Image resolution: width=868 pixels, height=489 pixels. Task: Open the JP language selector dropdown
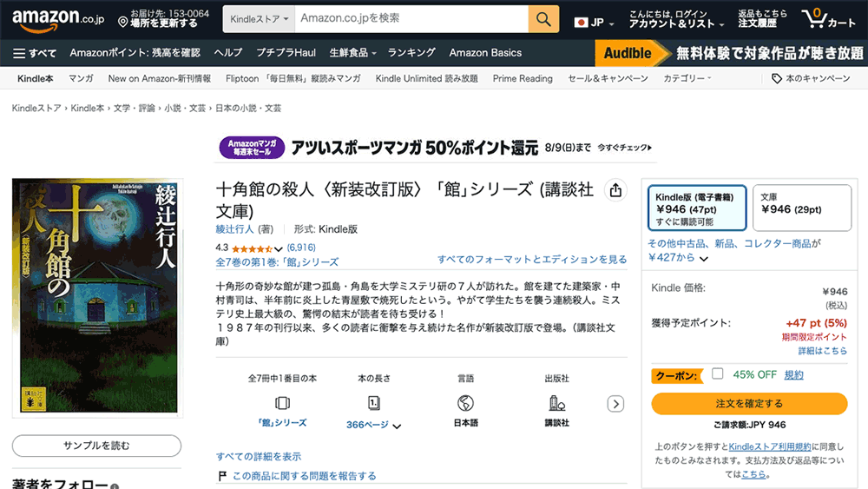pos(595,23)
